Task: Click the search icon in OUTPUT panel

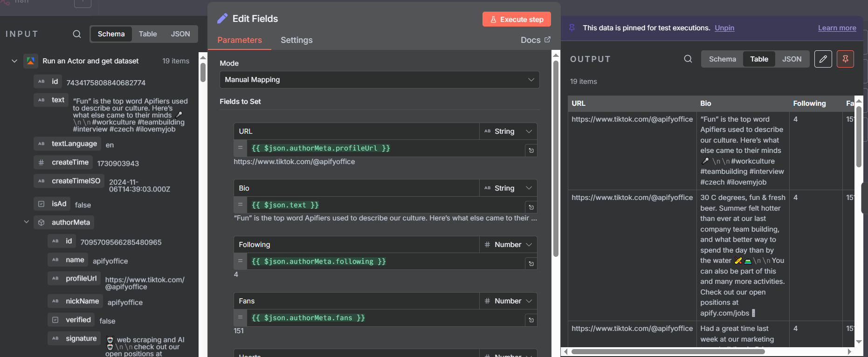Action: (688, 59)
